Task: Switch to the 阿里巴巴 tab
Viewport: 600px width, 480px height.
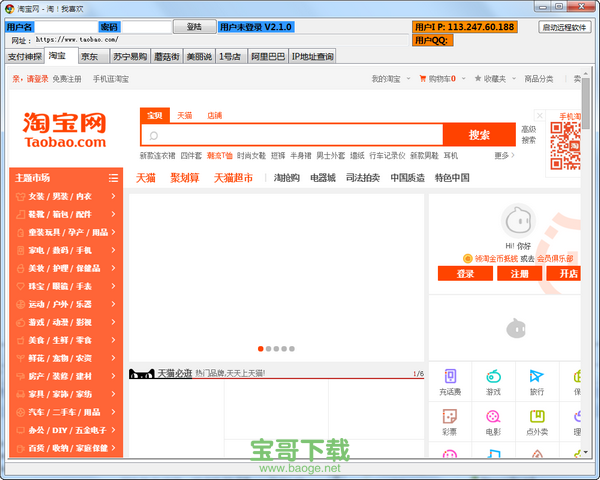Action: click(268, 57)
